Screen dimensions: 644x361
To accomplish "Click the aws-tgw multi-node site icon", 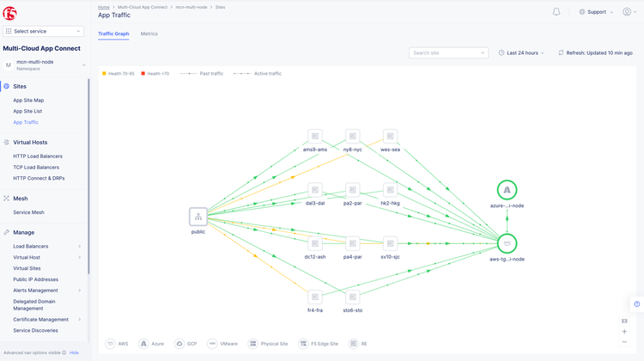I will click(x=507, y=243).
